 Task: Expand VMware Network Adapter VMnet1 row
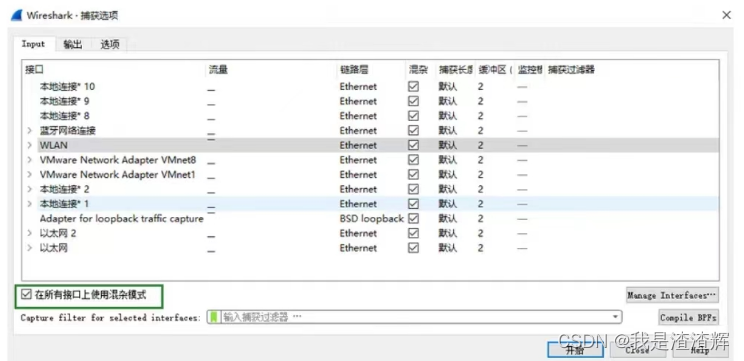tap(29, 175)
